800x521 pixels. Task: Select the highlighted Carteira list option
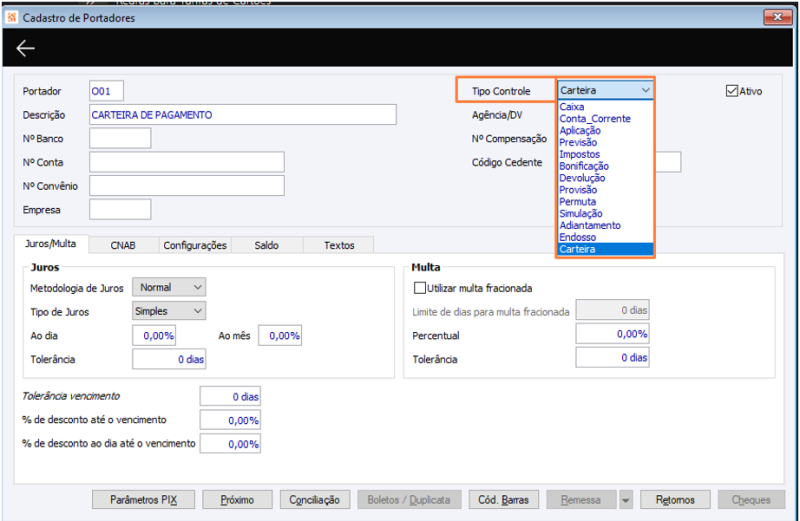click(605, 249)
